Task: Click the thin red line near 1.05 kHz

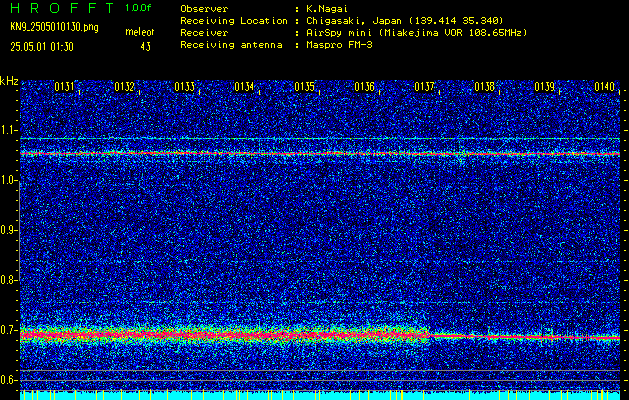Action: 320,153
